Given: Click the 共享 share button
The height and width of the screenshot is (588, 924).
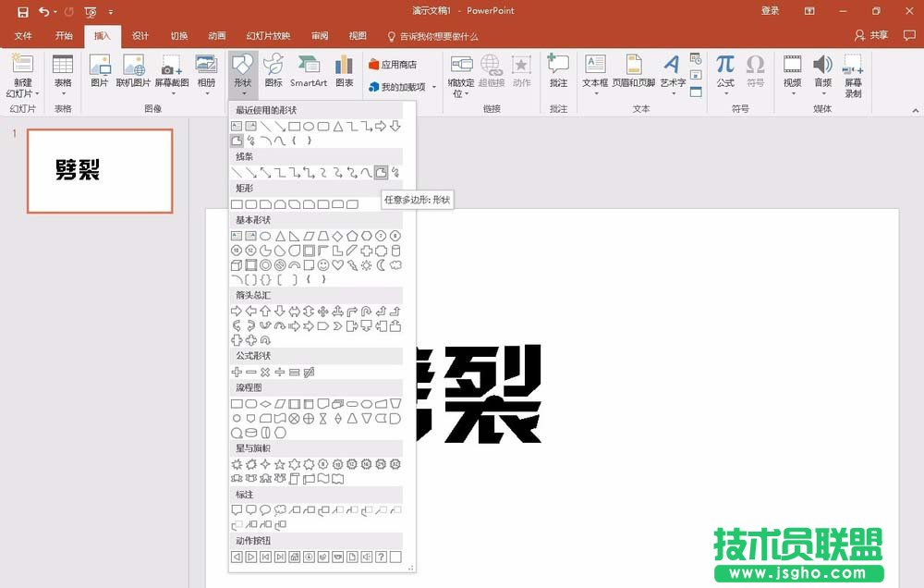Looking at the screenshot, I should pyautogui.click(x=876, y=35).
